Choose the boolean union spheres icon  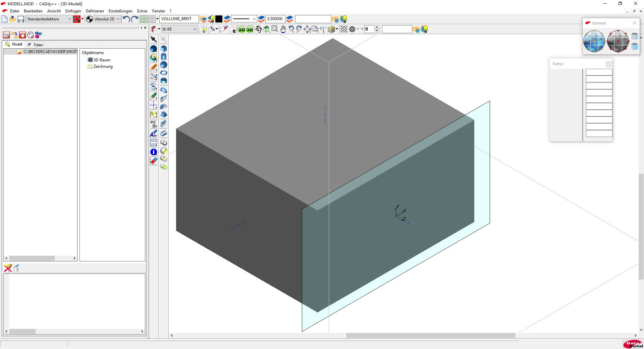(x=164, y=143)
